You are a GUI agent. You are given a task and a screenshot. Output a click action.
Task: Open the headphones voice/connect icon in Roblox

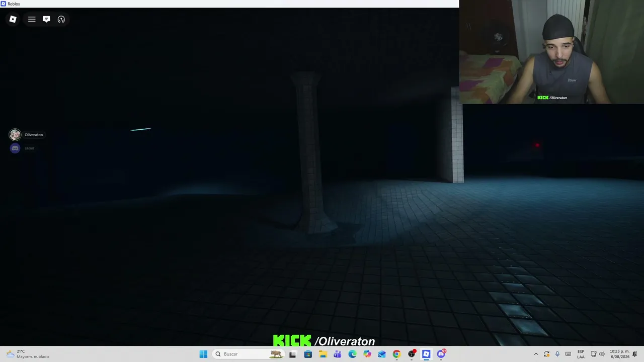61,19
